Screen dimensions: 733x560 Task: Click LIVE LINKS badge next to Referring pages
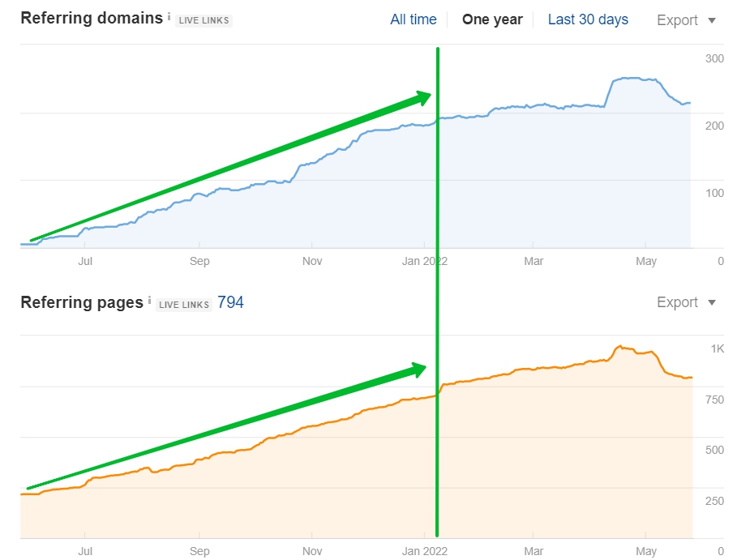(x=184, y=305)
